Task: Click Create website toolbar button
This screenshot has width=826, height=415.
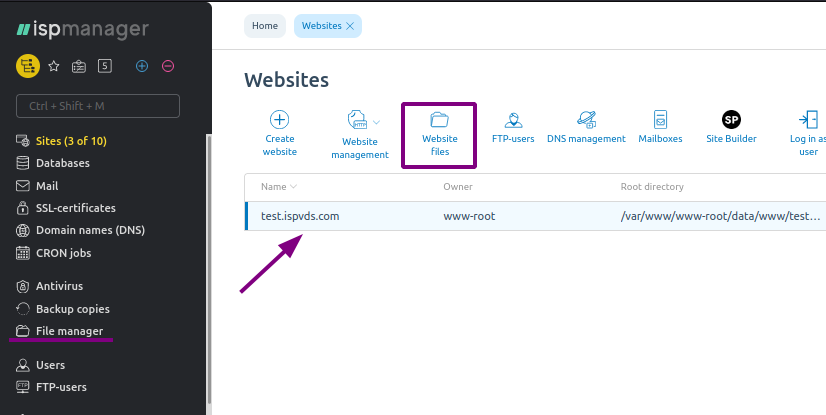Action: (280, 133)
